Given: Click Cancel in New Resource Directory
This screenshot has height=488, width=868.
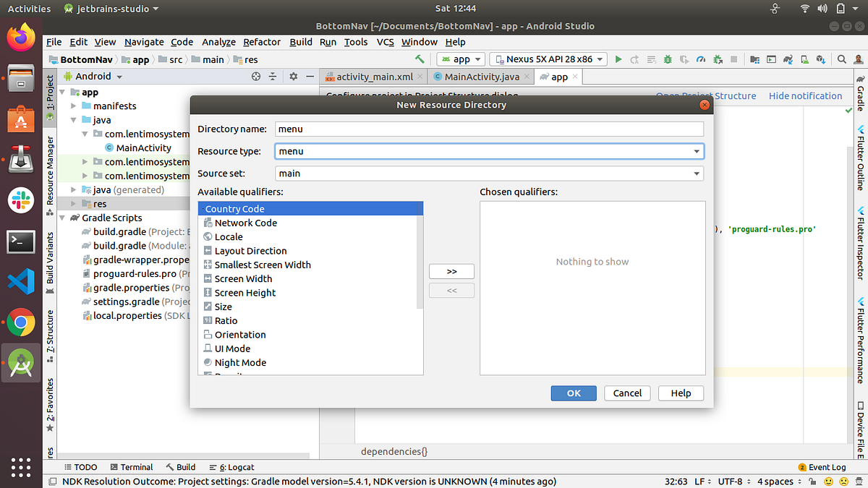Looking at the screenshot, I should coord(627,393).
